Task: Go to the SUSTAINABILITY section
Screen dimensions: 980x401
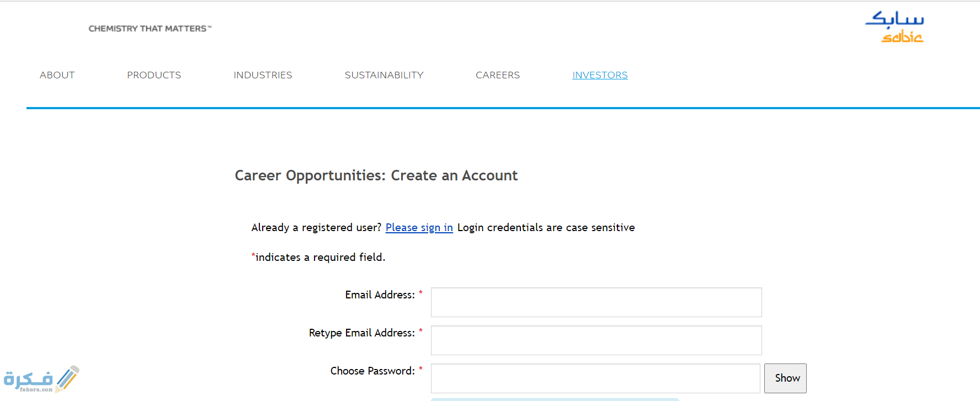Action: [384, 75]
